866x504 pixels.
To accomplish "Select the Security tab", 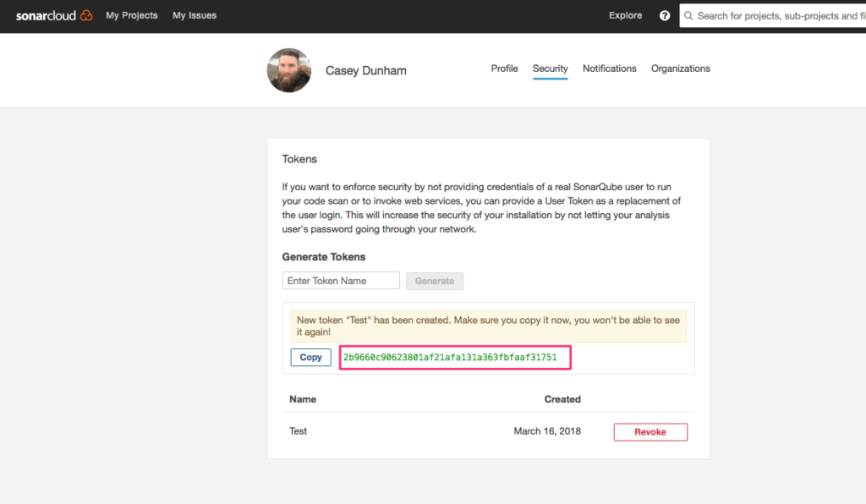I will pyautogui.click(x=550, y=68).
